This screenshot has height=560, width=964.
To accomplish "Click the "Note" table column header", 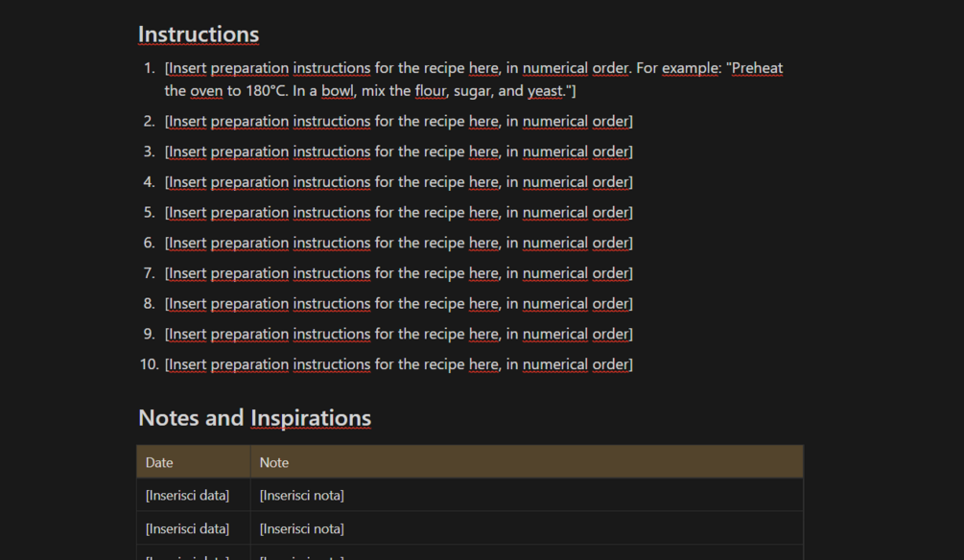I will (x=274, y=462).
